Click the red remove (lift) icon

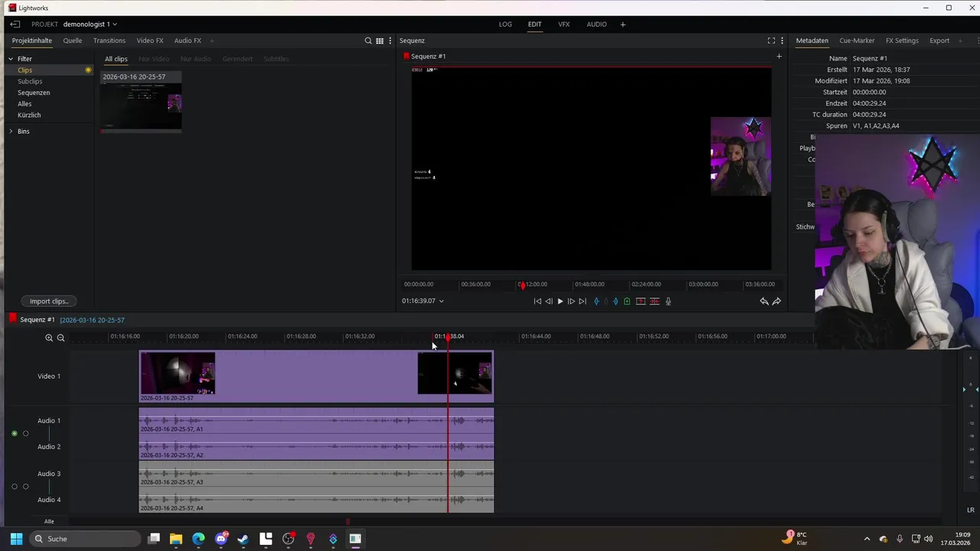[x=641, y=302]
